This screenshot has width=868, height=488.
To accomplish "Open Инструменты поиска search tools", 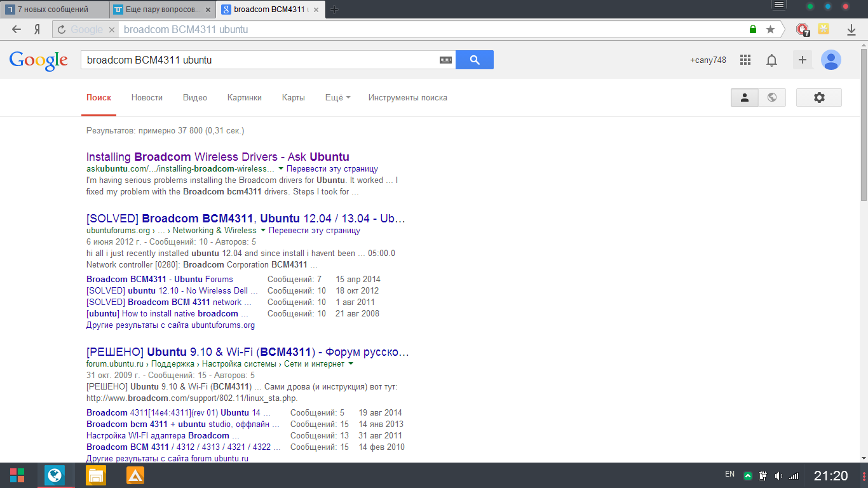I will (408, 98).
